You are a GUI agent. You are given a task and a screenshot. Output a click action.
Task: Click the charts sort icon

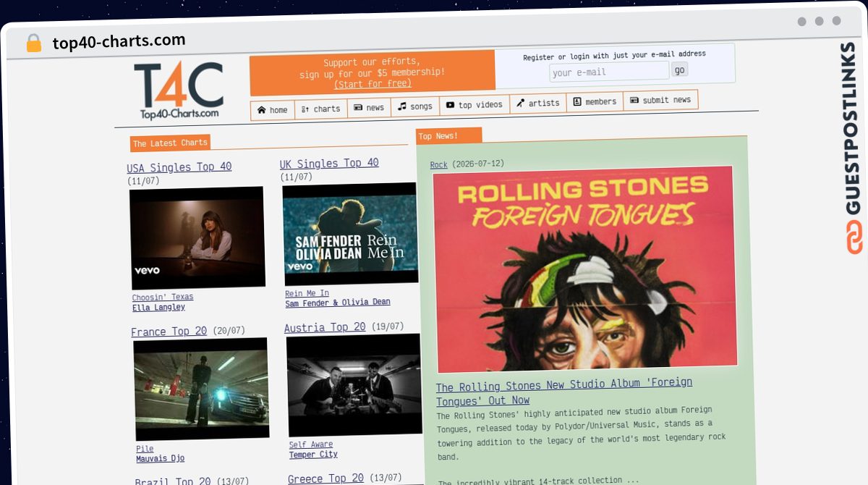(x=305, y=109)
